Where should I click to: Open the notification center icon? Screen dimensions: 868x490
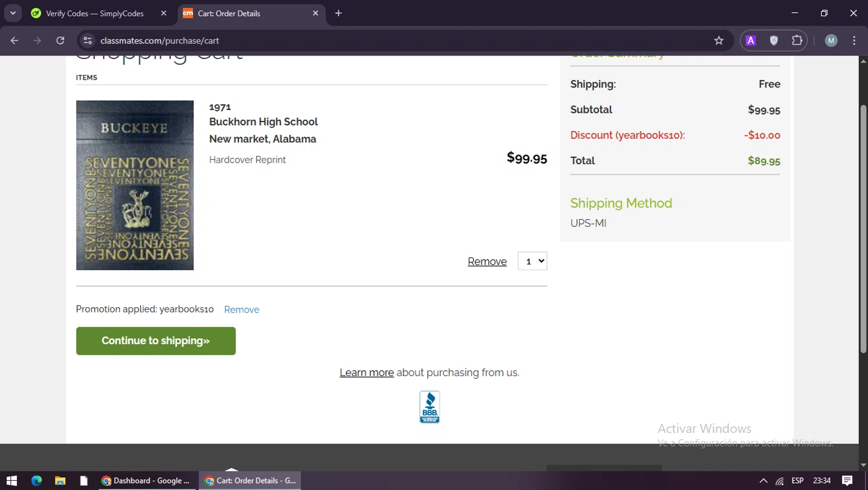click(x=847, y=481)
